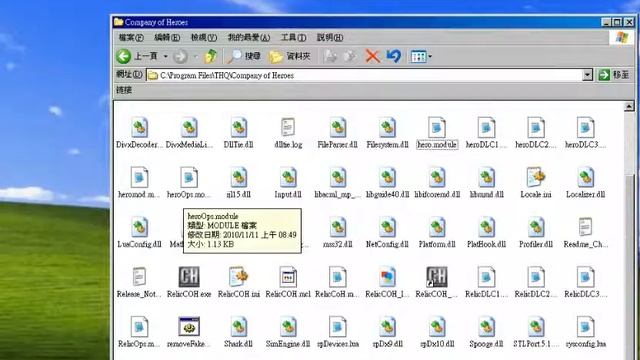Select Spooge.dll file
The image size is (640, 360).
tap(487, 332)
